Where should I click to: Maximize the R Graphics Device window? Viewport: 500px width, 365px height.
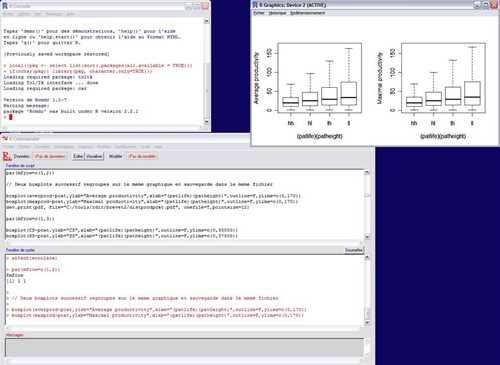click(x=486, y=5)
